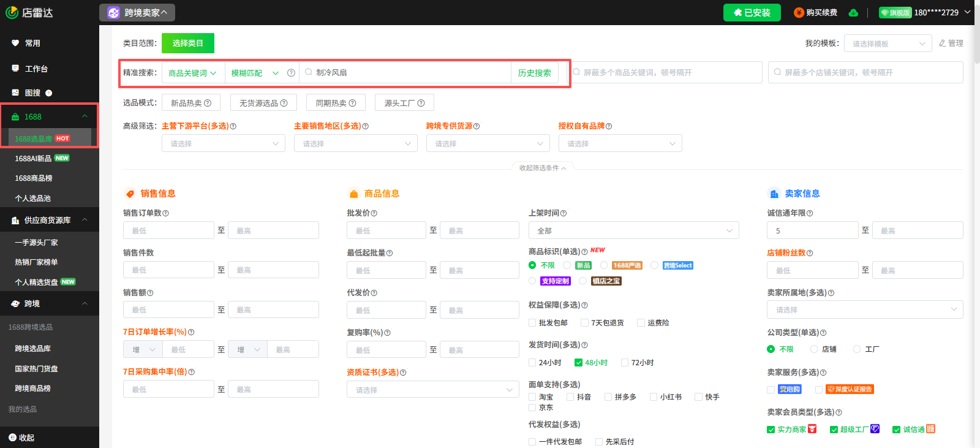Click the green 已安装 button
The image size is (980, 448).
pyautogui.click(x=752, y=12)
